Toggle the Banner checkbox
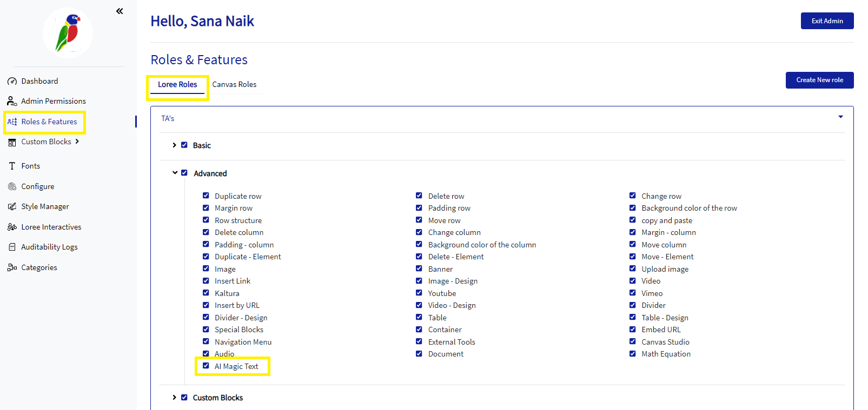Image resolution: width=868 pixels, height=410 pixels. pos(419,268)
